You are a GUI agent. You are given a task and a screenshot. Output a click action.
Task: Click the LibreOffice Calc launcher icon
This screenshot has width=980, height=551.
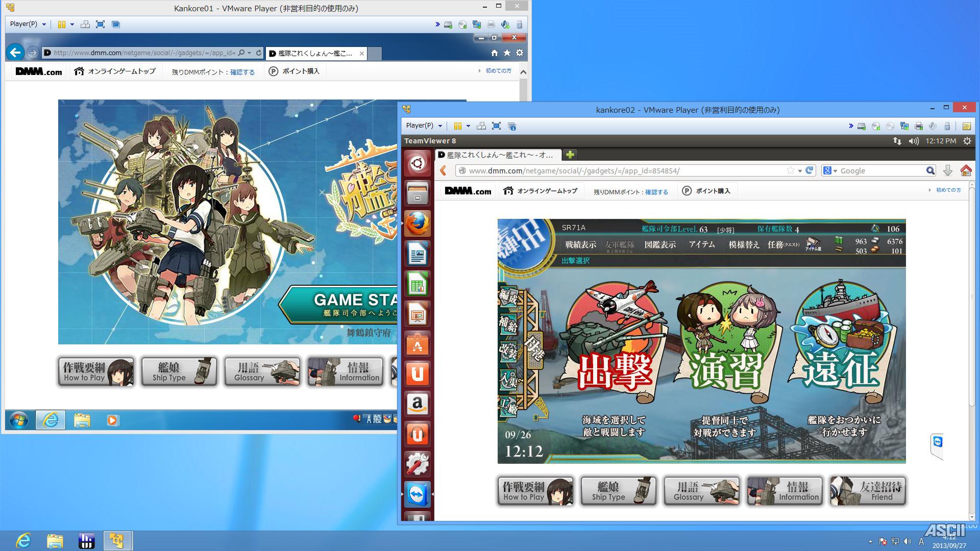417,284
